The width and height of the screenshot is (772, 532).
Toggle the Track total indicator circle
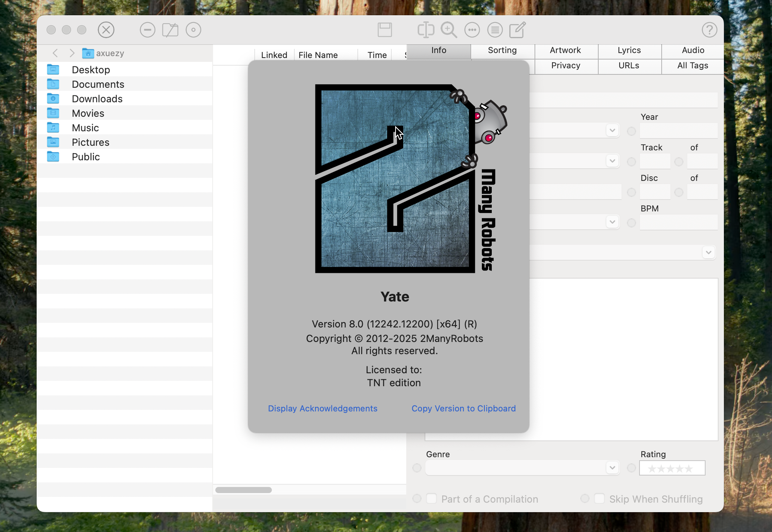pyautogui.click(x=679, y=162)
